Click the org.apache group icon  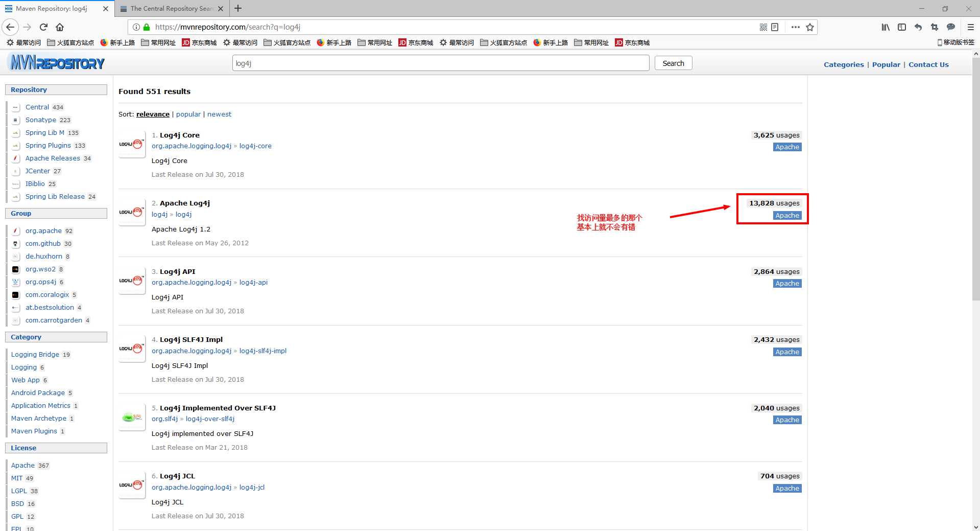(x=16, y=231)
